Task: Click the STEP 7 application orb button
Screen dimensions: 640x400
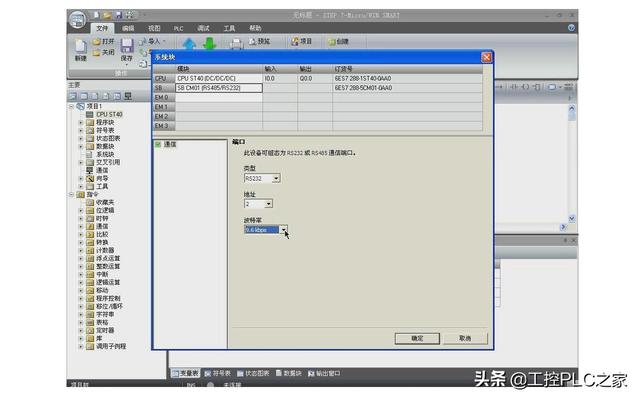Action: point(77,20)
